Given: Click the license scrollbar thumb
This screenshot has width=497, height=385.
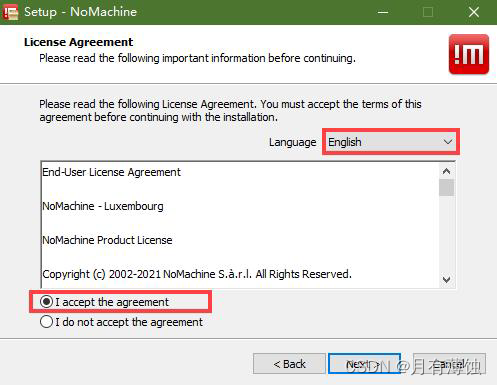Looking at the screenshot, I should [446, 188].
